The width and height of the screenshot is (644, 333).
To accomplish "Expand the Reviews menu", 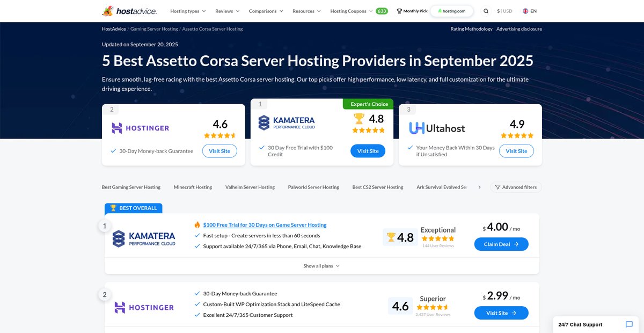I will click(x=228, y=11).
